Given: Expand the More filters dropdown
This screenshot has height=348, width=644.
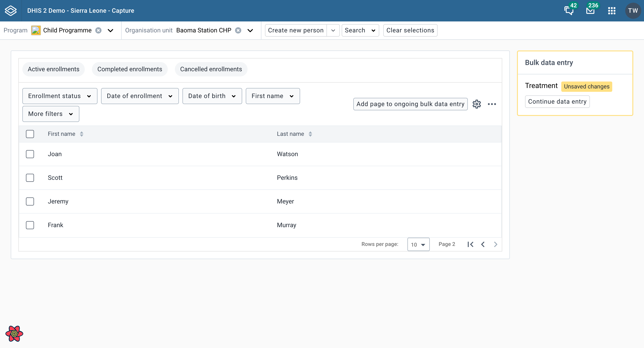Looking at the screenshot, I should (x=51, y=114).
